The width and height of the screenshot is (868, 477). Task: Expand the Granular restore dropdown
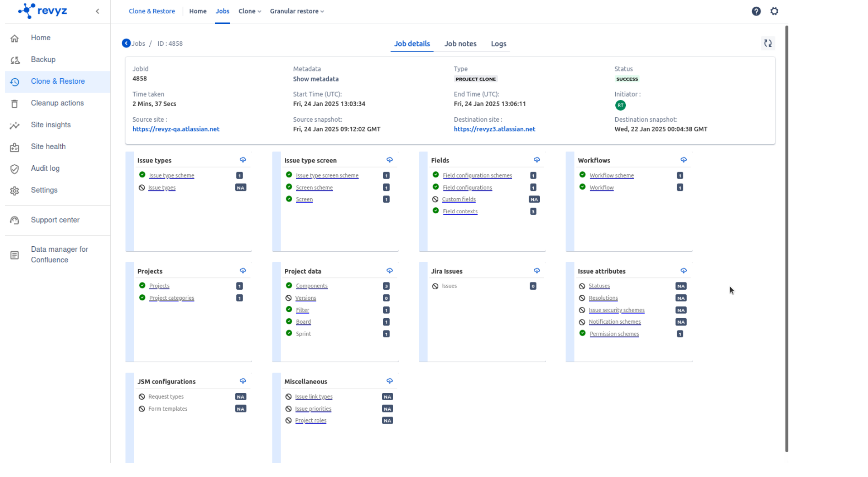click(297, 11)
